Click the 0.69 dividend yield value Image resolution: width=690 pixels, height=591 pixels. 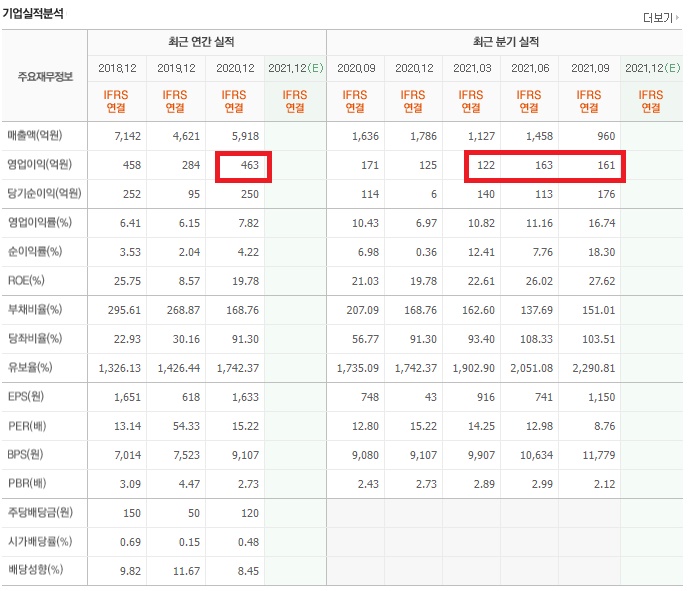[x=130, y=543]
